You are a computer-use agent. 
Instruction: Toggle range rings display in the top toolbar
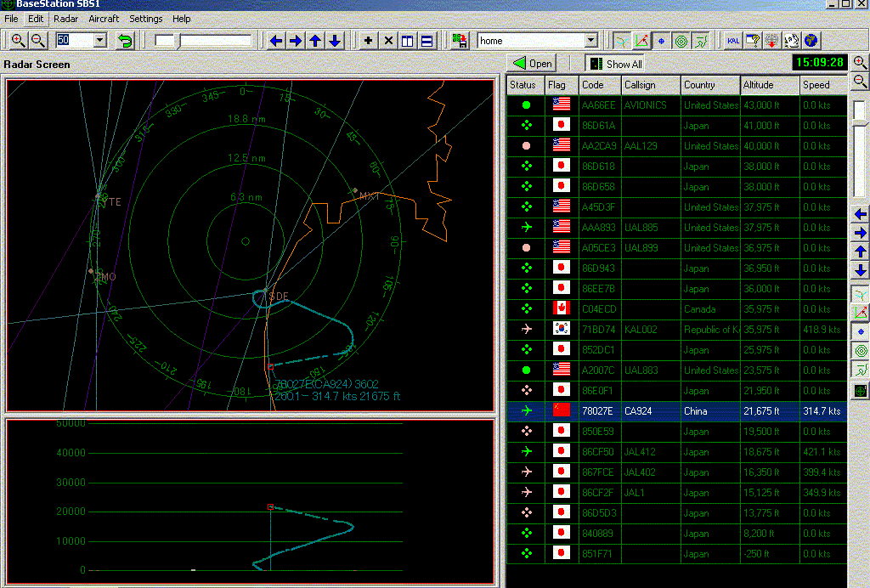[x=681, y=41]
